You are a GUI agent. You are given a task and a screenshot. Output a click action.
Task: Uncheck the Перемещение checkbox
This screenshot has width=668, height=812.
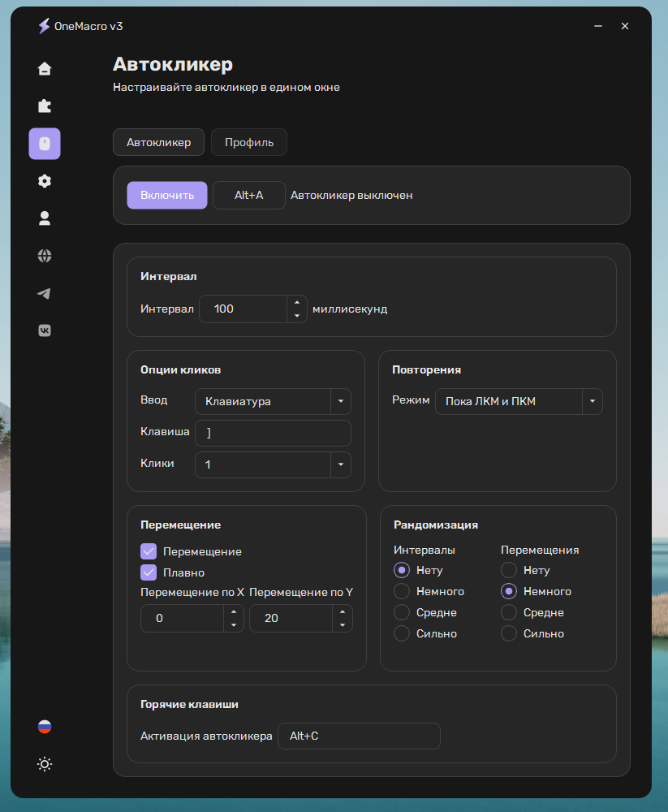149,551
